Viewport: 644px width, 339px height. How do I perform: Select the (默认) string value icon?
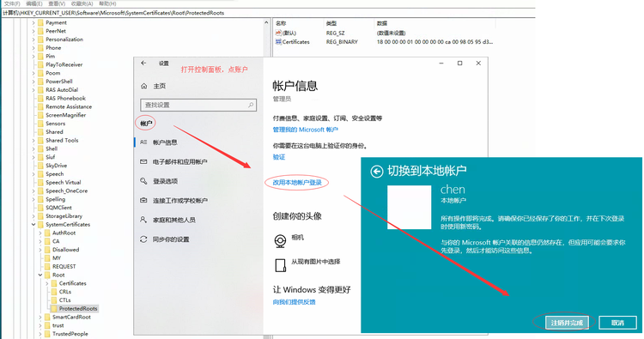coord(278,33)
